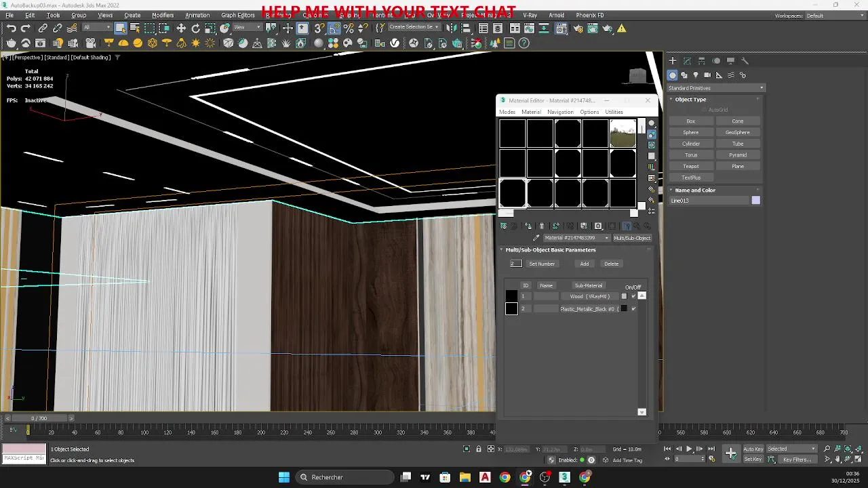Open the Modify tab in command panel

click(x=687, y=61)
